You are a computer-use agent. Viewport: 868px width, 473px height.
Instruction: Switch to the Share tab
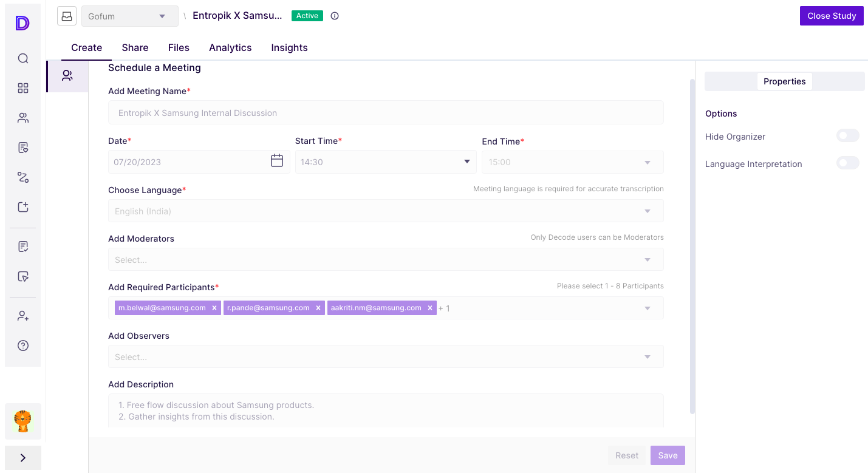point(135,47)
